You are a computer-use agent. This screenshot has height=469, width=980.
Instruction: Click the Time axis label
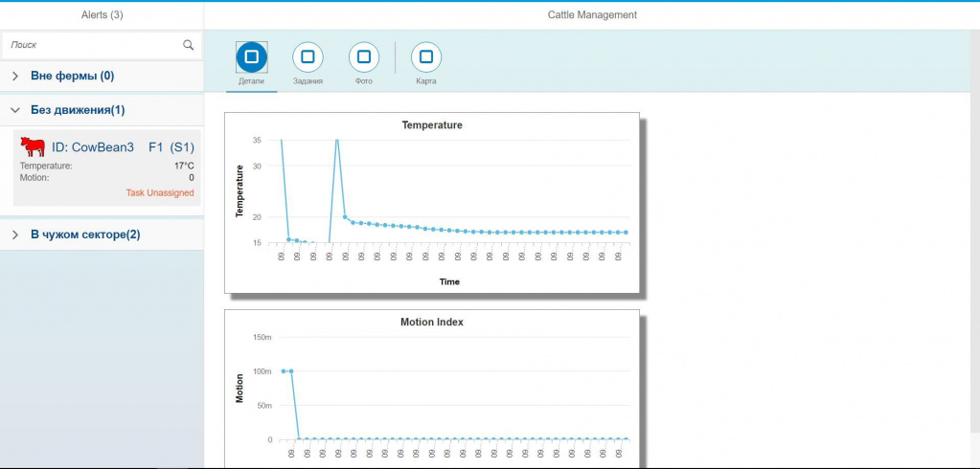[449, 281]
